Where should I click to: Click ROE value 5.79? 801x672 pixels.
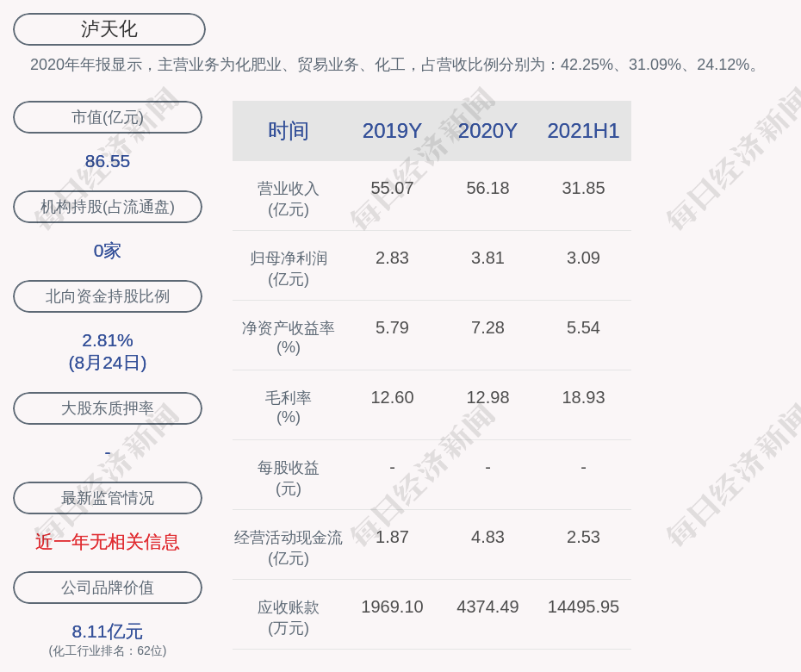click(x=392, y=327)
